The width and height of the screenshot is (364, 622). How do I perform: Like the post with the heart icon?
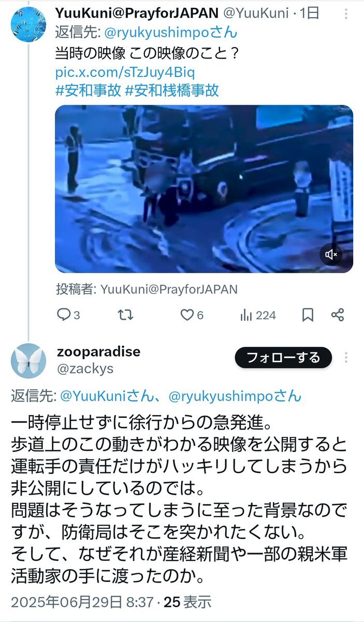[x=191, y=315]
